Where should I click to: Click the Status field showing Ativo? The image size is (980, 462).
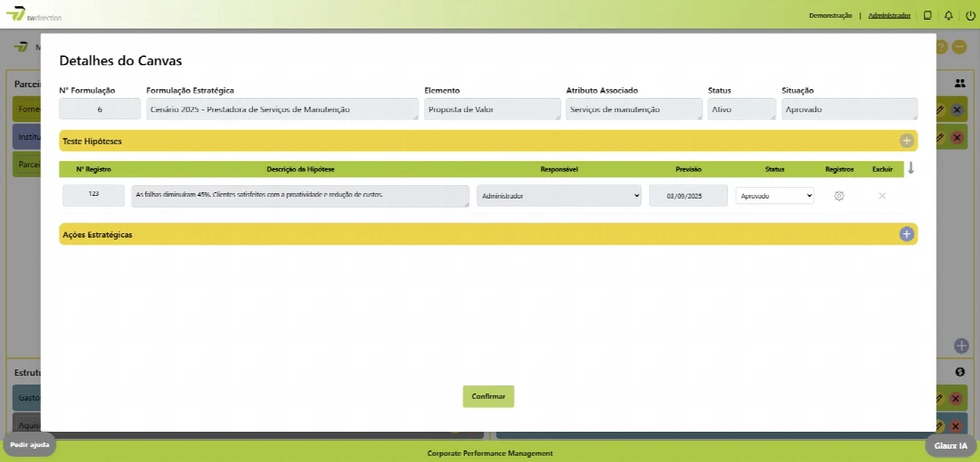[x=742, y=109]
